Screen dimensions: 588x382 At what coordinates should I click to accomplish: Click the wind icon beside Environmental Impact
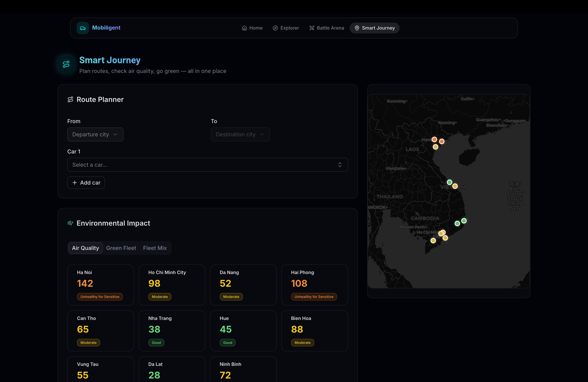tap(70, 223)
